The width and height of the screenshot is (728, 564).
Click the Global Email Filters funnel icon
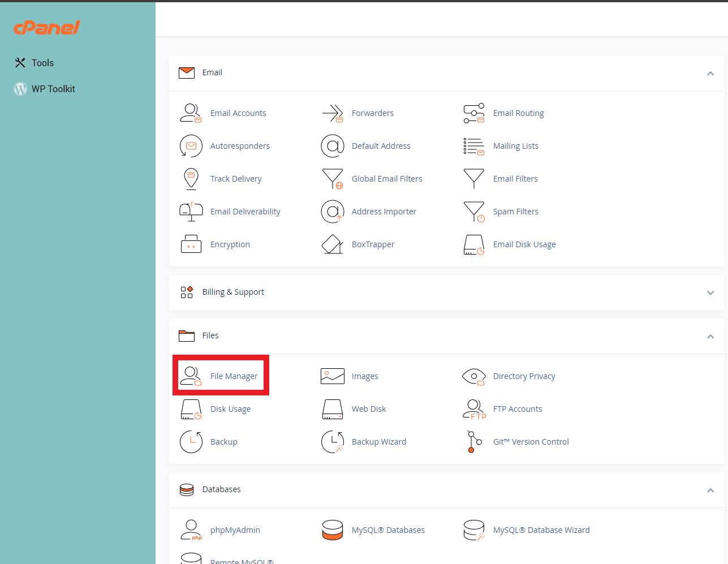click(333, 179)
